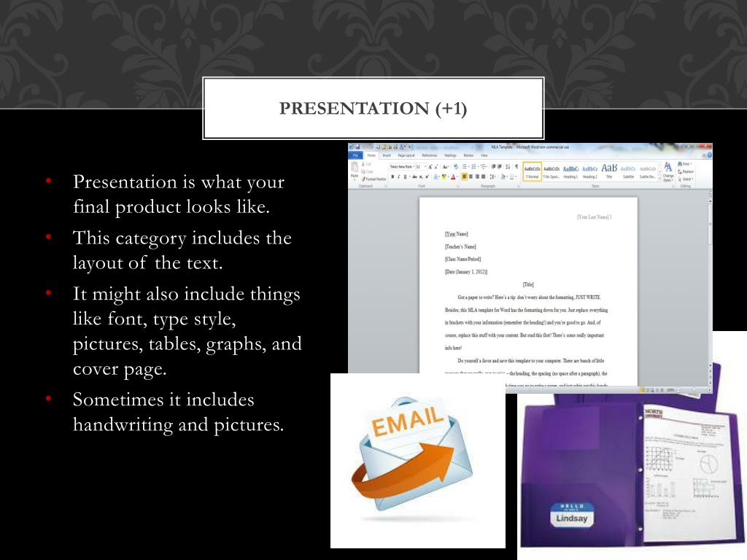Toggle Italic formatting in the Word ribbon

(399, 176)
